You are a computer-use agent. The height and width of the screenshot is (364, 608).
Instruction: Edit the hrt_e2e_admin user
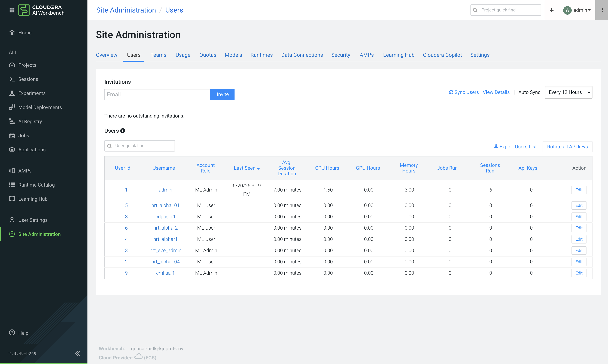click(x=579, y=250)
